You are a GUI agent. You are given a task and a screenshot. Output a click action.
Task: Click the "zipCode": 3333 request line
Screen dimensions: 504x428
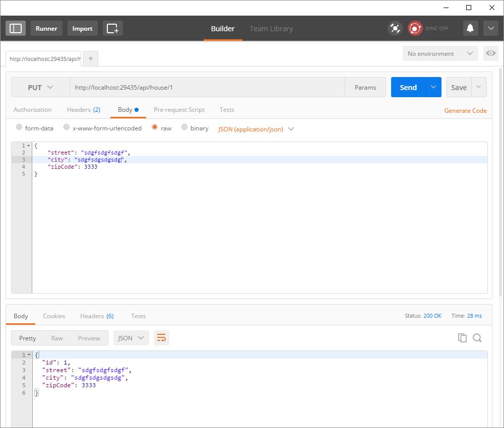[x=72, y=167]
